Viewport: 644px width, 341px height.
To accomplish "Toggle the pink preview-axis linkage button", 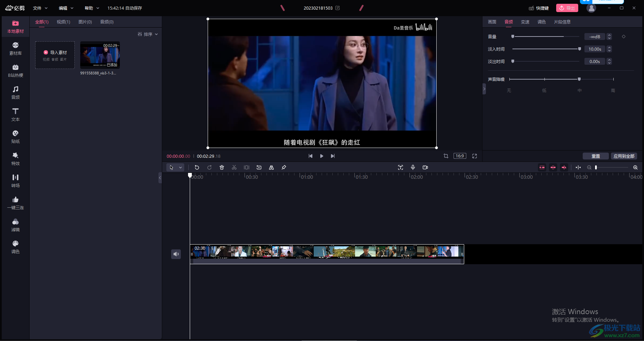I will 564,167.
